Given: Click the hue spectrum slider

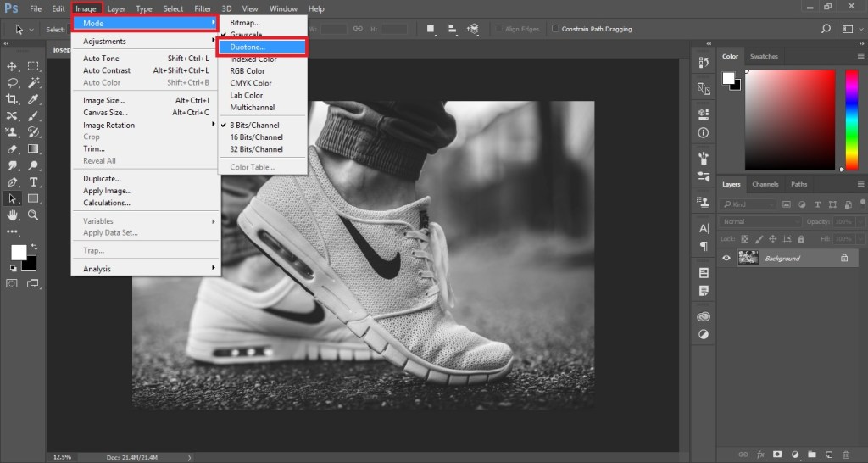Looking at the screenshot, I should pos(851,120).
